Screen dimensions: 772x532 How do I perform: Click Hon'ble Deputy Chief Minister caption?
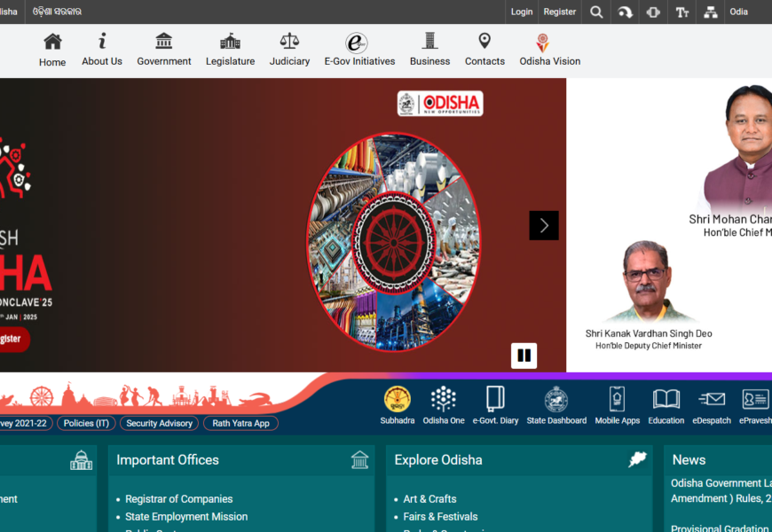pos(649,346)
